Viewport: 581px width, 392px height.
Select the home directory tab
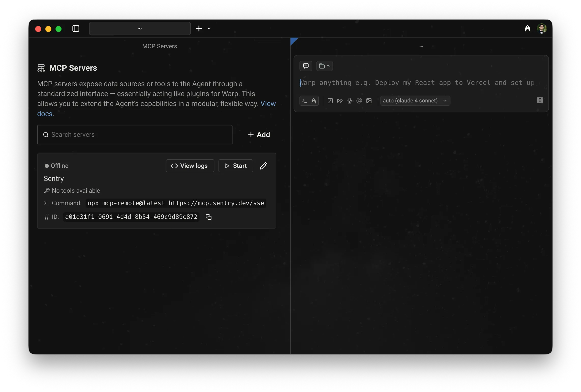pyautogui.click(x=140, y=28)
